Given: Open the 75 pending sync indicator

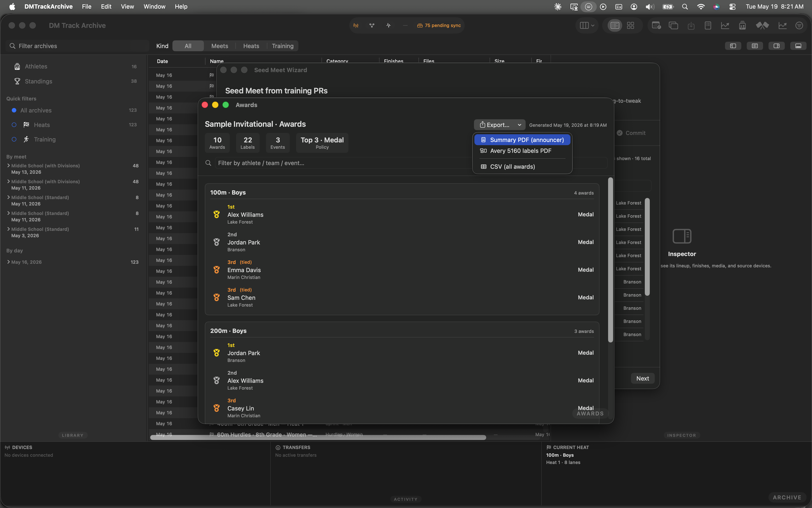Looking at the screenshot, I should click(439, 26).
